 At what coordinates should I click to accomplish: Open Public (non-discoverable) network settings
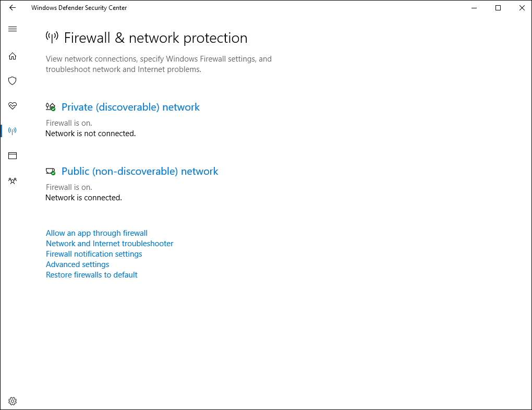pos(139,171)
